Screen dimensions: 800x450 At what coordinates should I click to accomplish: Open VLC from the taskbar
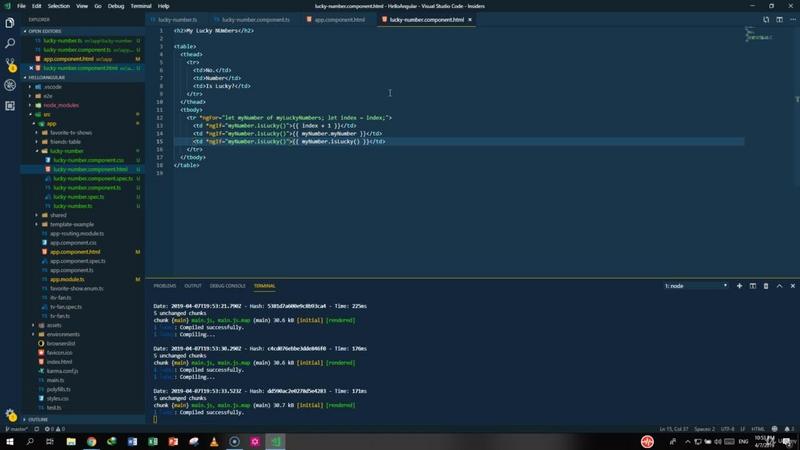tap(214, 441)
